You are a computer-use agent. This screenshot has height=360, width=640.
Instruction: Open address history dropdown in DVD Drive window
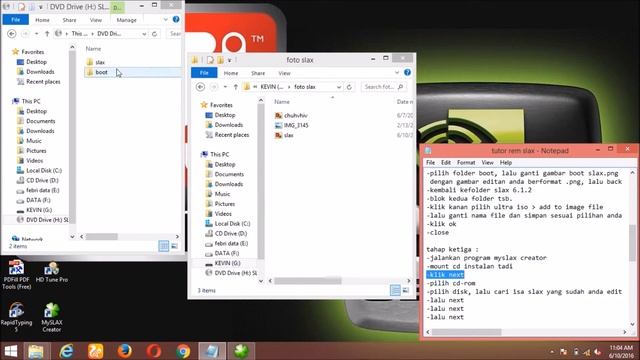(x=144, y=34)
